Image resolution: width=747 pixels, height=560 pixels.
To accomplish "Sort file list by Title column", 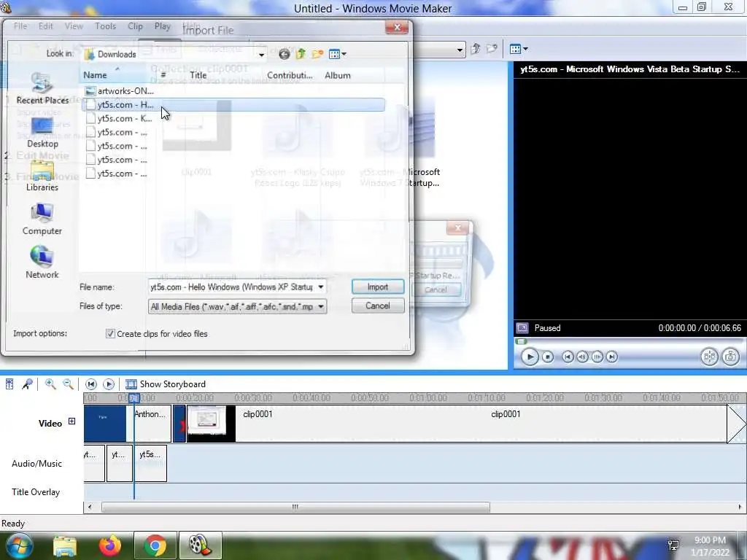I will [225, 75].
